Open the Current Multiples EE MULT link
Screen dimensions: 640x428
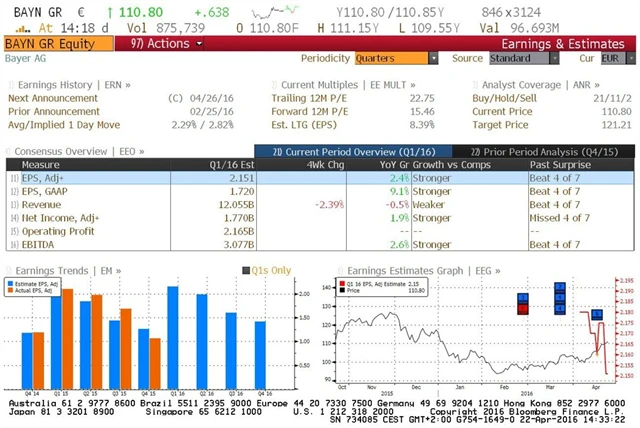click(x=344, y=84)
